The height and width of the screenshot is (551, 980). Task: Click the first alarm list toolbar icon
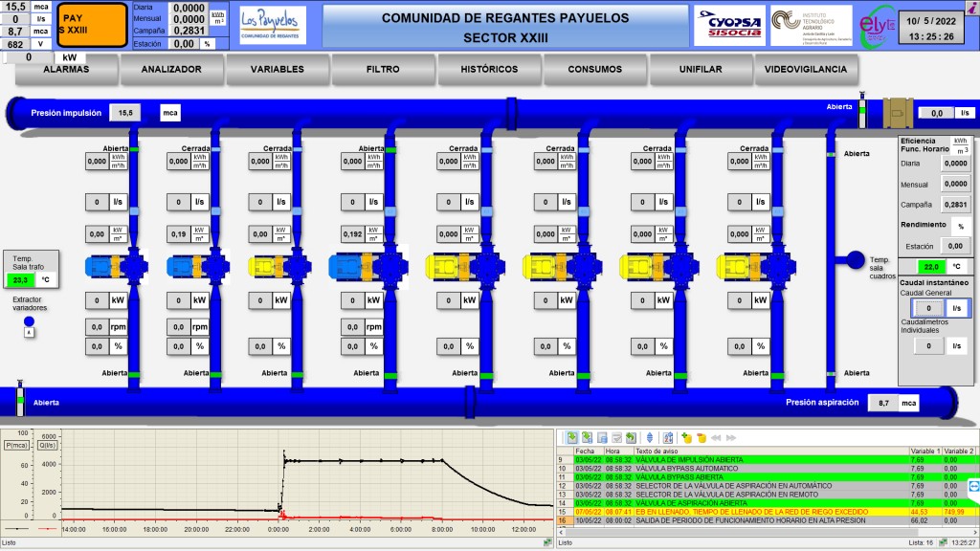(x=571, y=437)
